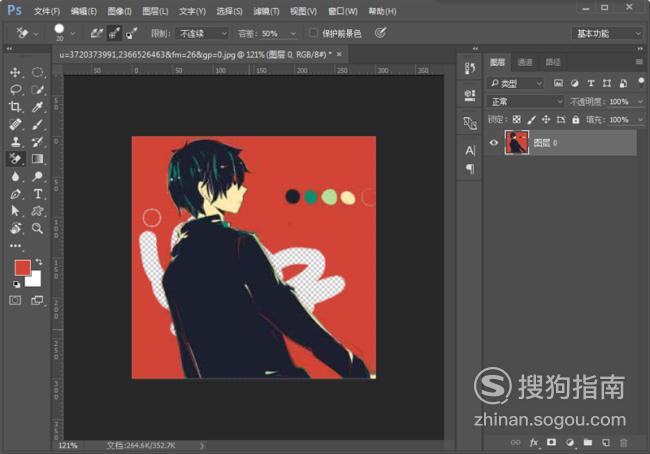Screen dimensions: 650x454
Task: Change the screen mode
Action: tap(37, 300)
